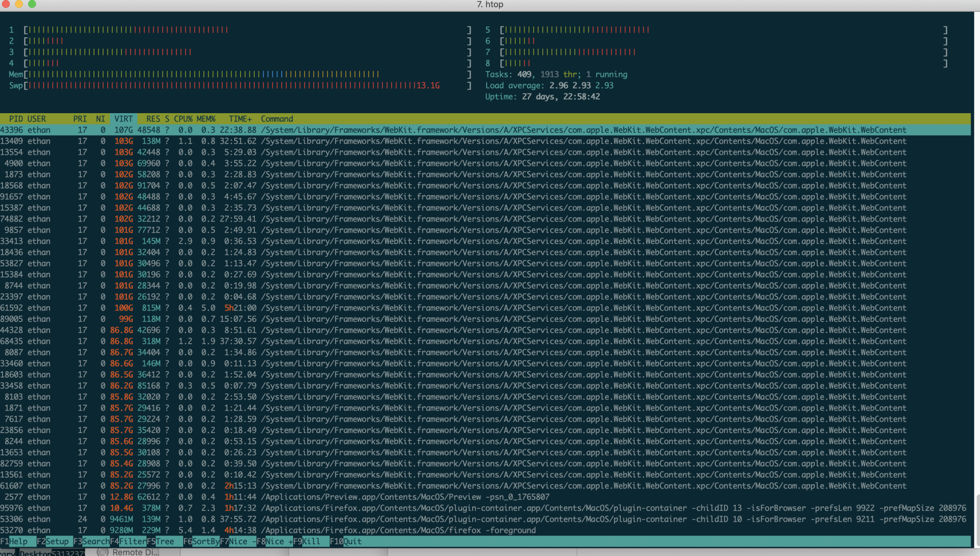Click the red close window button
980x556 pixels.
pyautogui.click(x=6, y=4)
